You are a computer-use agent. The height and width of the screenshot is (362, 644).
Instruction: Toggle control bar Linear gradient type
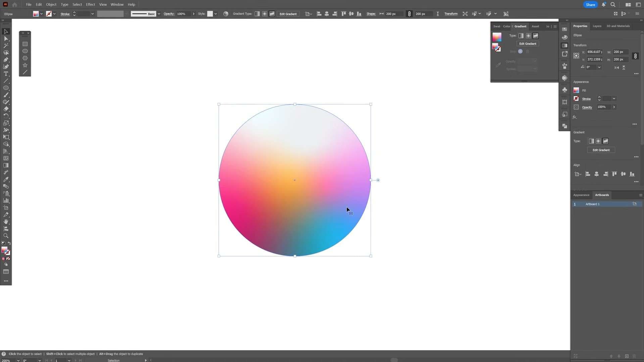[x=257, y=14]
